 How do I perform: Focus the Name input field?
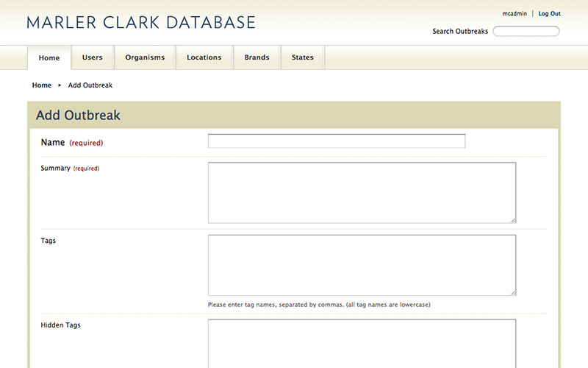[337, 141]
